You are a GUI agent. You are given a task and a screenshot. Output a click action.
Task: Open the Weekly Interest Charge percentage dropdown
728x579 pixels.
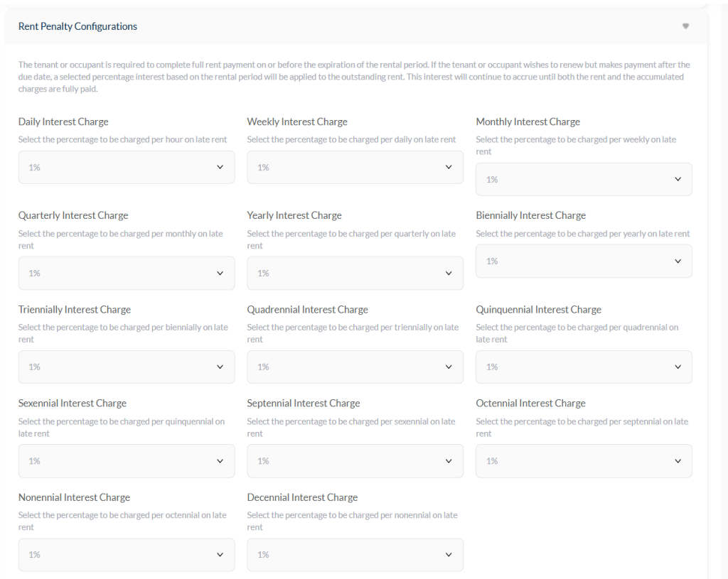pyautogui.click(x=355, y=168)
